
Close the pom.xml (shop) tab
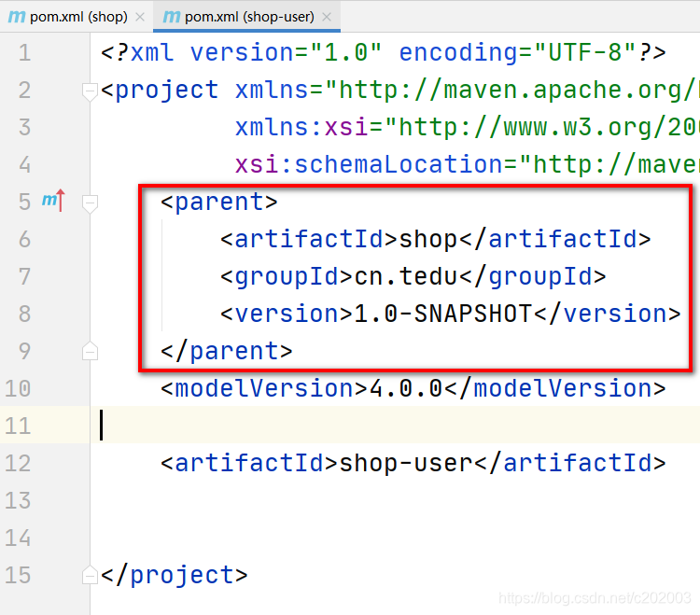[x=140, y=17]
